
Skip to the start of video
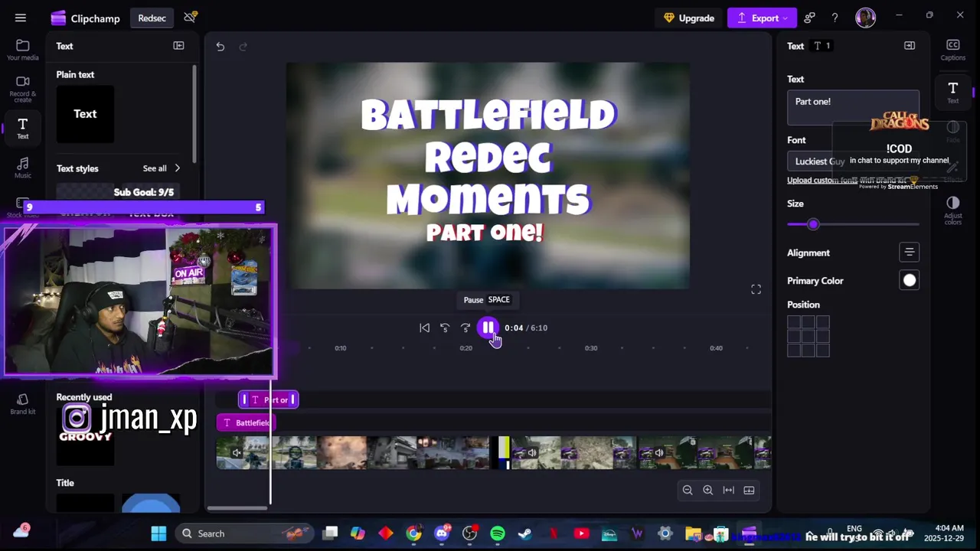(x=424, y=328)
